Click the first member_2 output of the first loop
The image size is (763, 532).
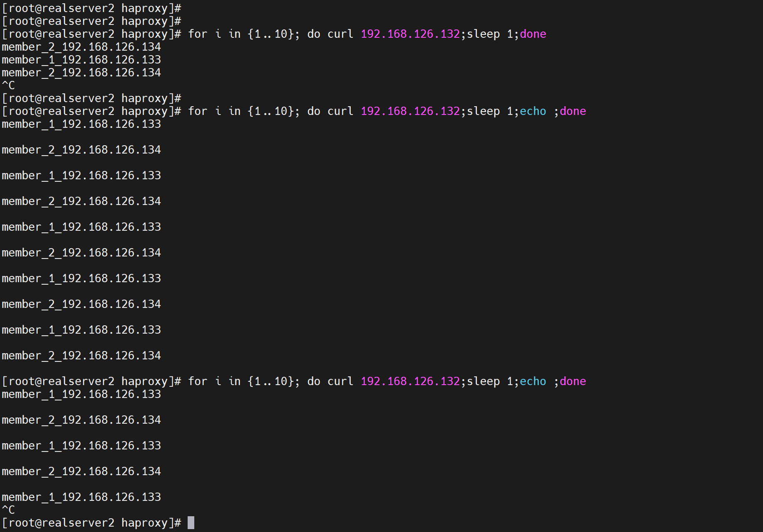coord(81,47)
